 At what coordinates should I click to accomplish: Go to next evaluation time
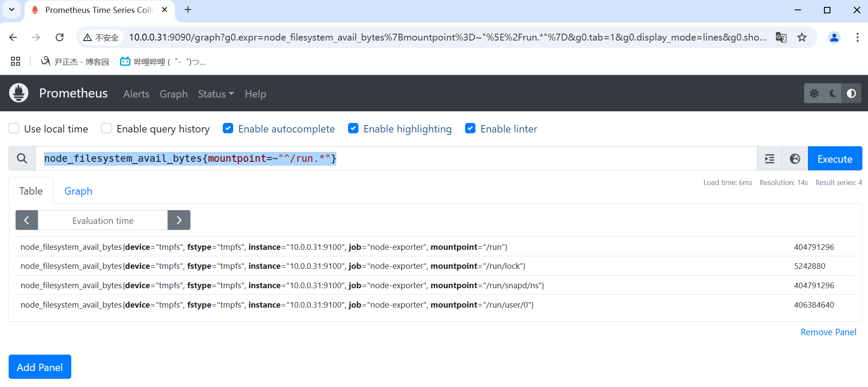tap(179, 220)
